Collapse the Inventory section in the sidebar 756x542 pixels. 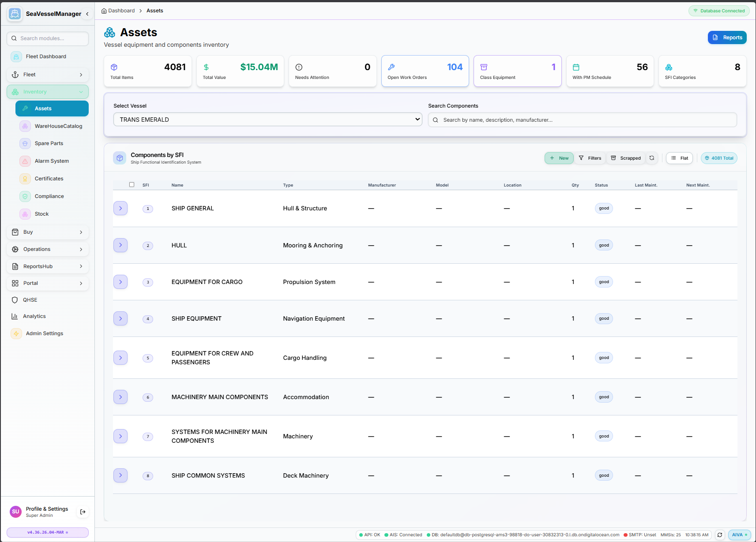pyautogui.click(x=81, y=92)
